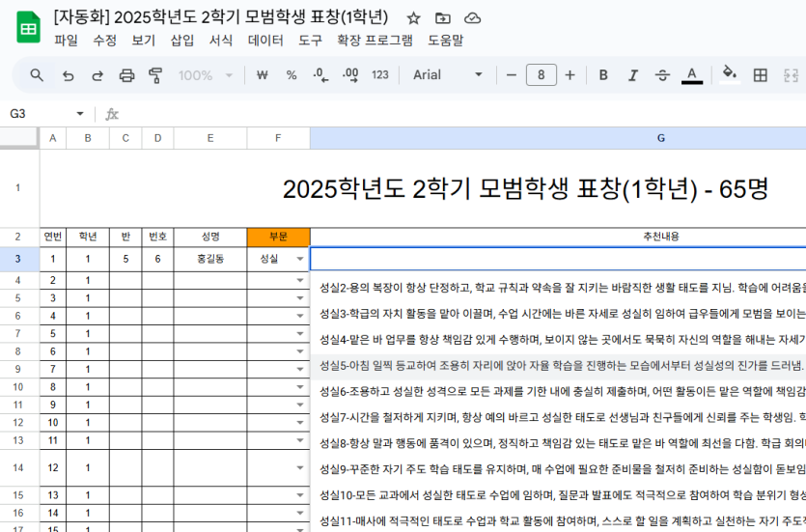Click the search menus magnifier icon

point(37,75)
